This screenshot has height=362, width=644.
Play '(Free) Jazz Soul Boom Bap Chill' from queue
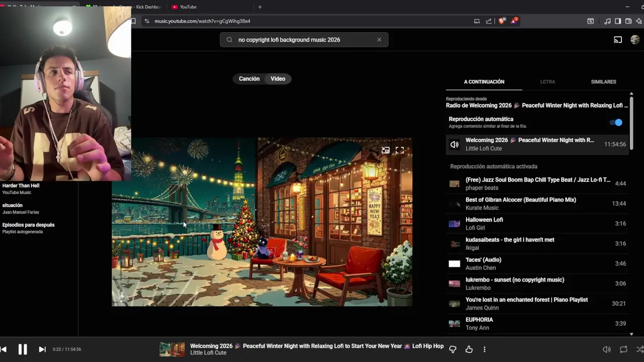tap(537, 184)
